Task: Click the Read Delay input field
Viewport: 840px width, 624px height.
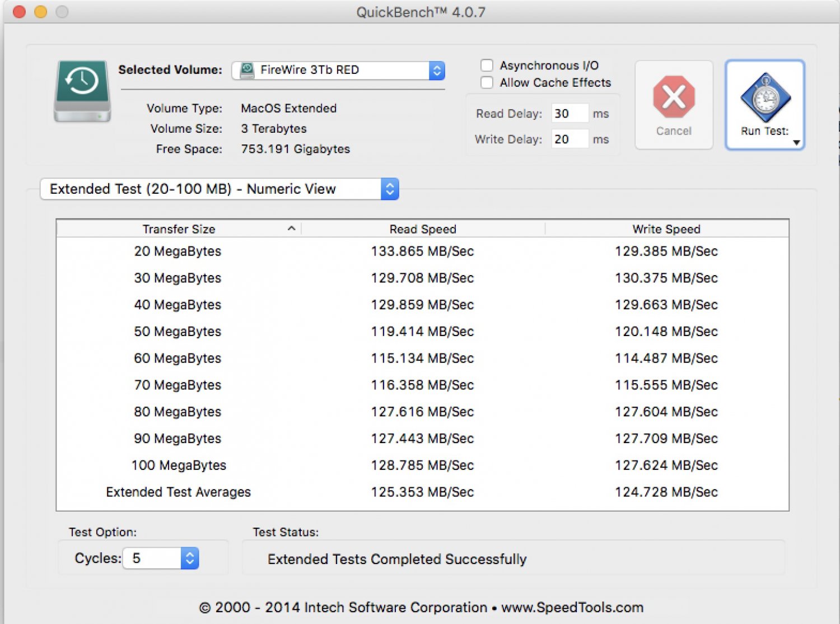Action: click(570, 114)
